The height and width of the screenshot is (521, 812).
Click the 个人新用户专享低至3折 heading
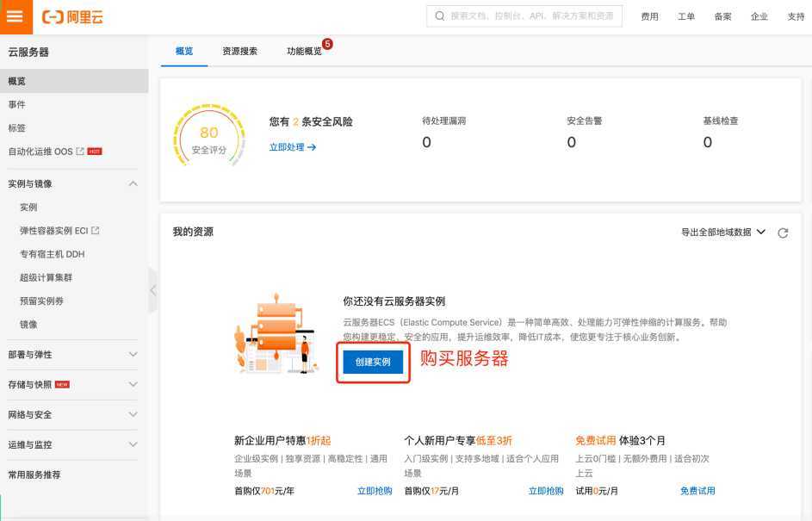pos(458,440)
